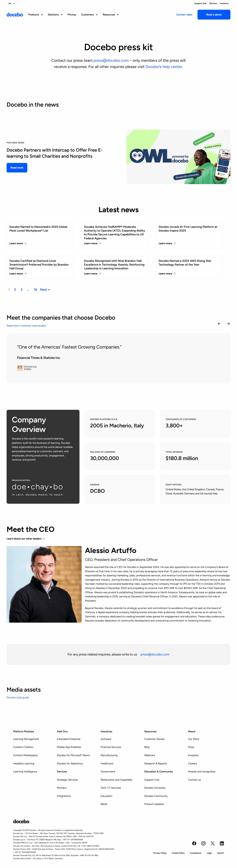Image resolution: width=237 pixels, height=868 pixels.
Task: Click Read more on featured news
Action: (x=17, y=168)
